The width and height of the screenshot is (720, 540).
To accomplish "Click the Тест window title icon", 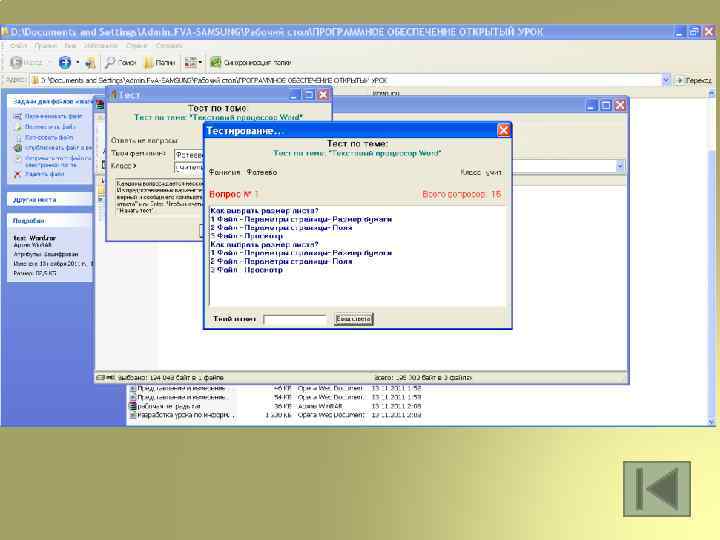I will point(114,95).
